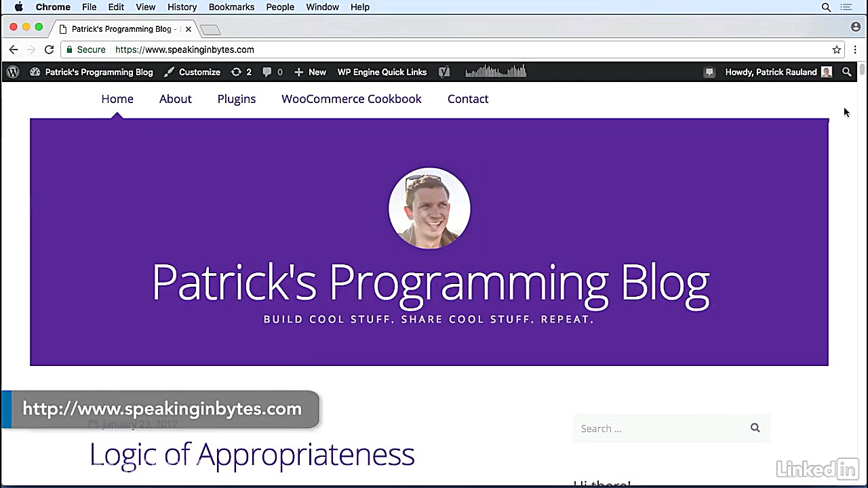Viewport: 868px width, 488px height.
Task: Open the Plugins page
Action: click(237, 99)
